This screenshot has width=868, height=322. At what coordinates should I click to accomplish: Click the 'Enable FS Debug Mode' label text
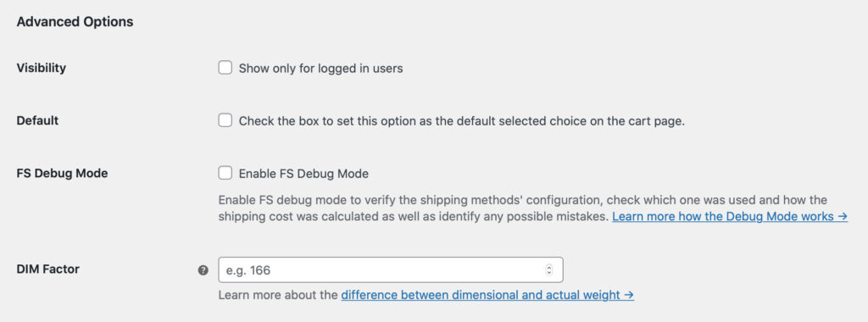click(x=303, y=174)
